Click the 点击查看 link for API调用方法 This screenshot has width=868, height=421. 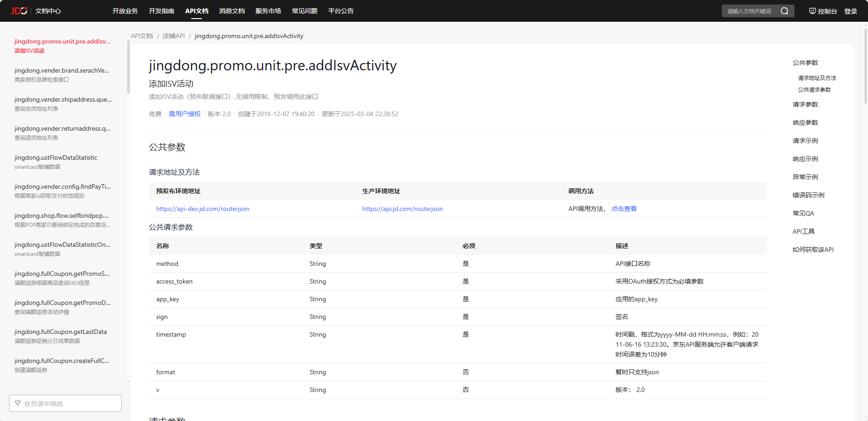point(624,209)
